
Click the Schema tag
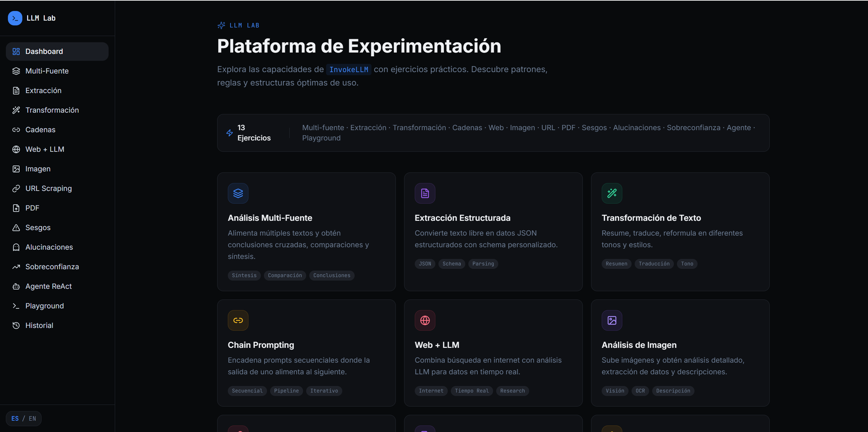tap(452, 264)
